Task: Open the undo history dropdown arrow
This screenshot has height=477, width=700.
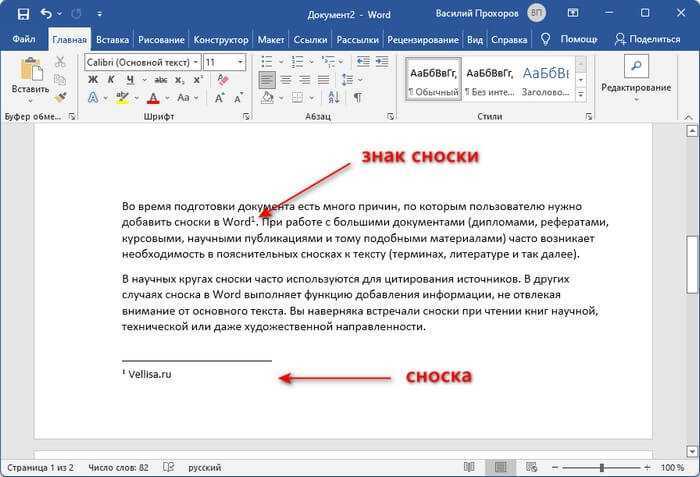Action: 59,14
